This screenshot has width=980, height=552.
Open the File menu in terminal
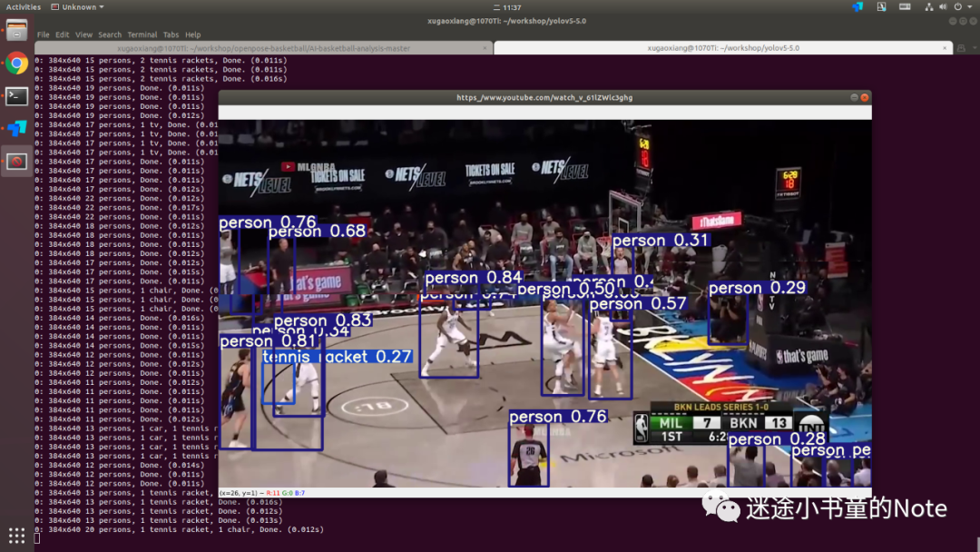pos(44,35)
